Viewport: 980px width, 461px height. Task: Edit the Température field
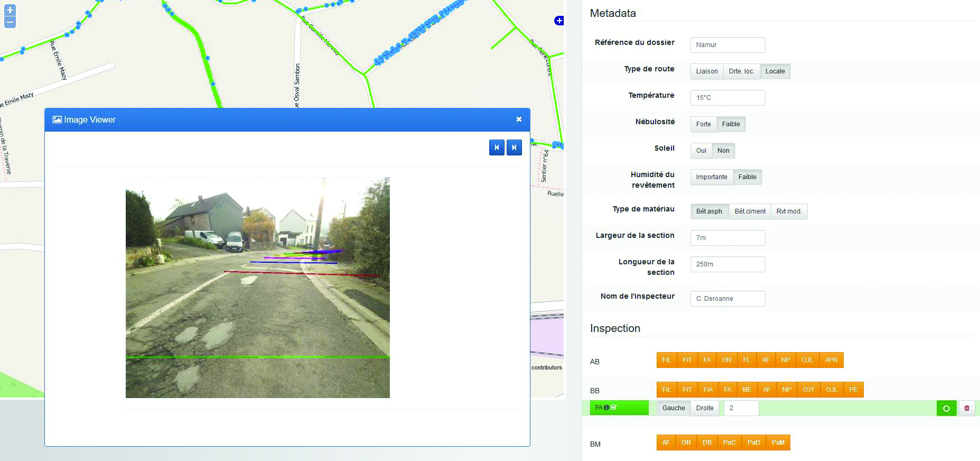point(728,98)
